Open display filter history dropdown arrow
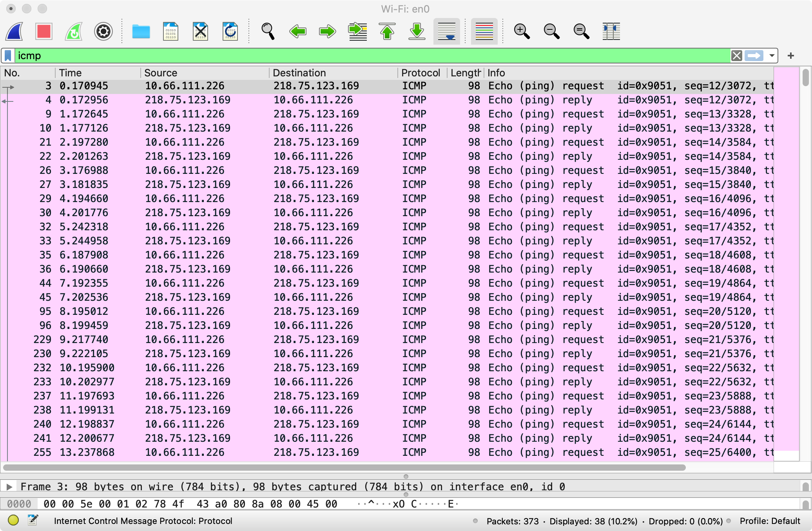The image size is (812, 531). [x=772, y=56]
